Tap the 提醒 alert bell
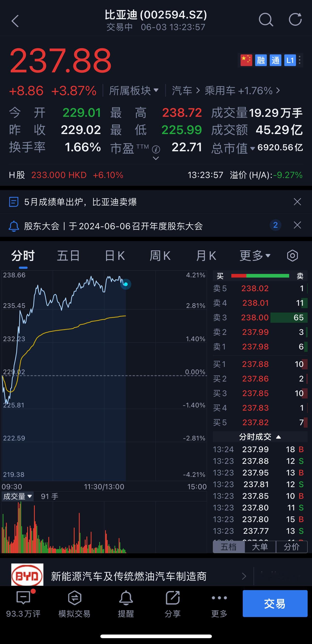 coord(126,603)
